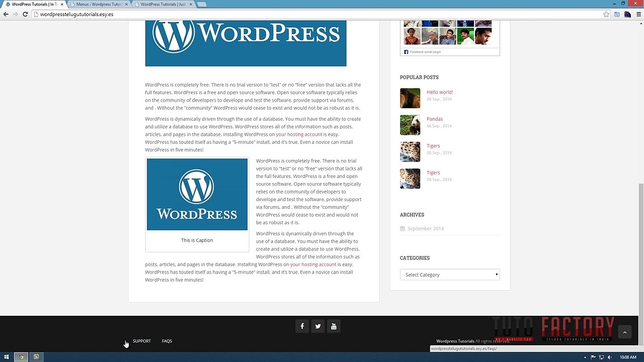Select the WordPress Tutorials In Telugu tab

pyautogui.click(x=34, y=4)
